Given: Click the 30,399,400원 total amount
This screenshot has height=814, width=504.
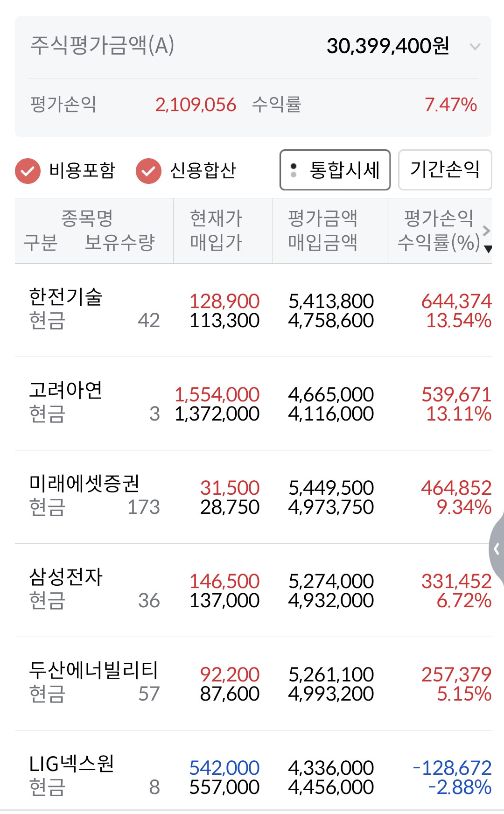Looking at the screenshot, I should (x=388, y=46).
